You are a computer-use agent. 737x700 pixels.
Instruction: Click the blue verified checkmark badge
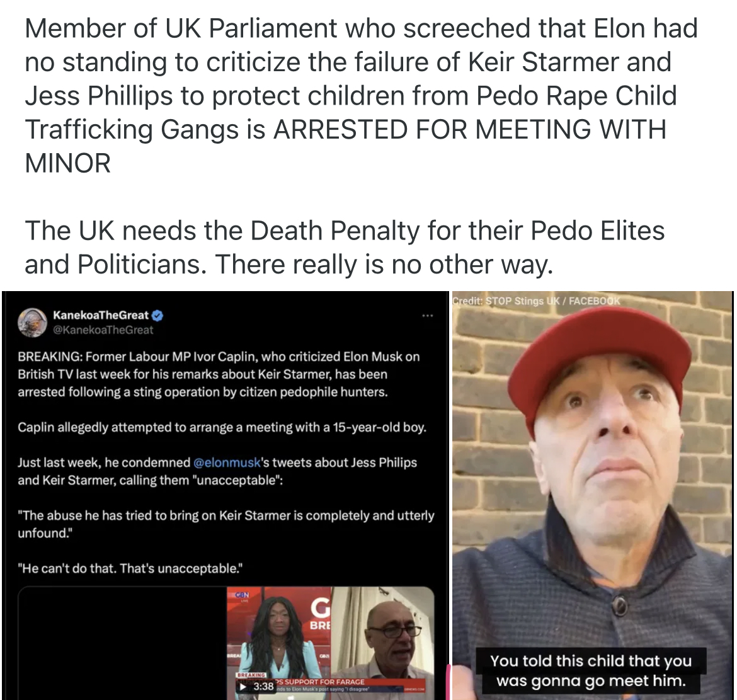pos(158,316)
